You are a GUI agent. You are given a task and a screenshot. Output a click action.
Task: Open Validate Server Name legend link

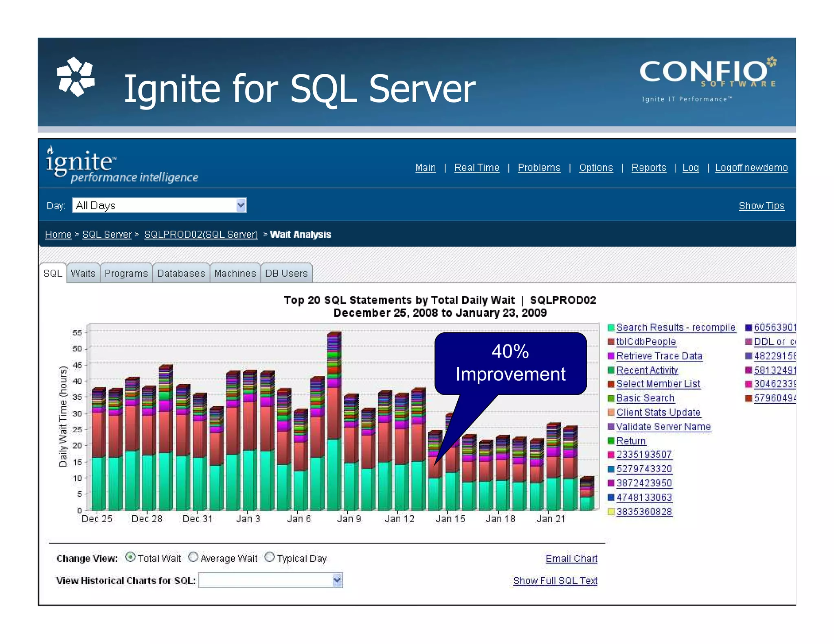point(663,427)
